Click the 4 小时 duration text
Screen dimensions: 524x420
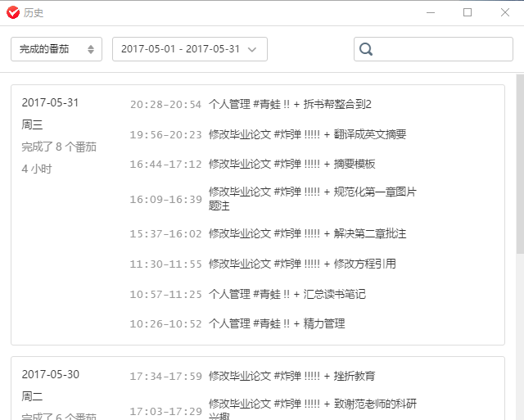point(37,169)
